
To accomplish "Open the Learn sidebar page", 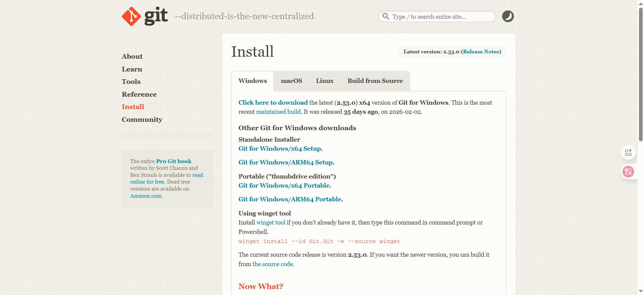I will click(x=132, y=69).
